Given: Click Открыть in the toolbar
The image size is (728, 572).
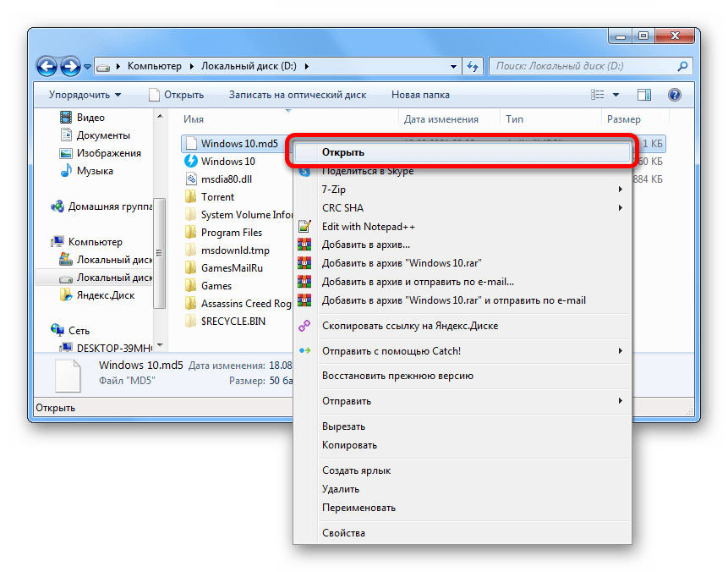Looking at the screenshot, I should tap(177, 95).
